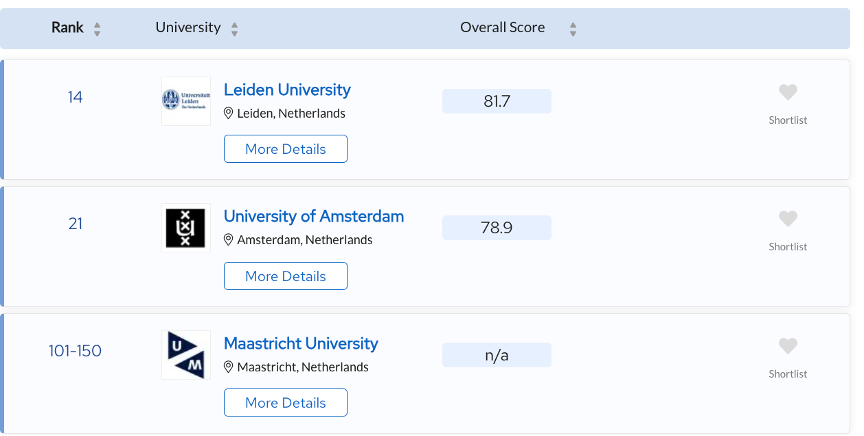
Task: Open the Leiden University name link
Action: pos(287,90)
